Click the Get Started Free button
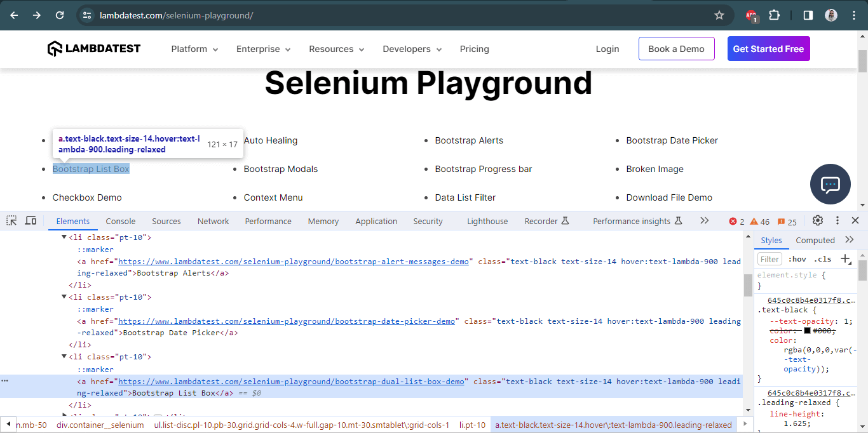Viewport: 868px width, 433px height. coord(768,48)
